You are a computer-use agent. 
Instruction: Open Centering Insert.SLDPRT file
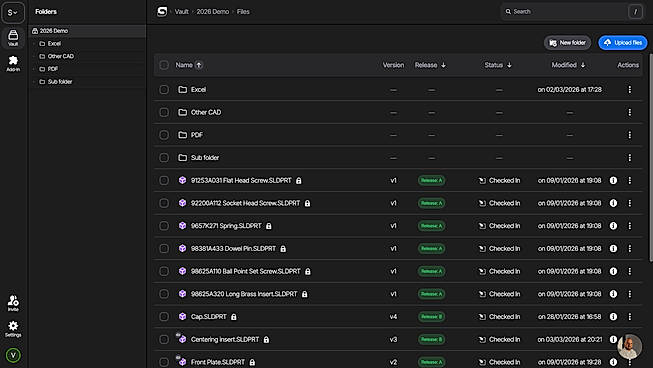pyautogui.click(x=225, y=339)
